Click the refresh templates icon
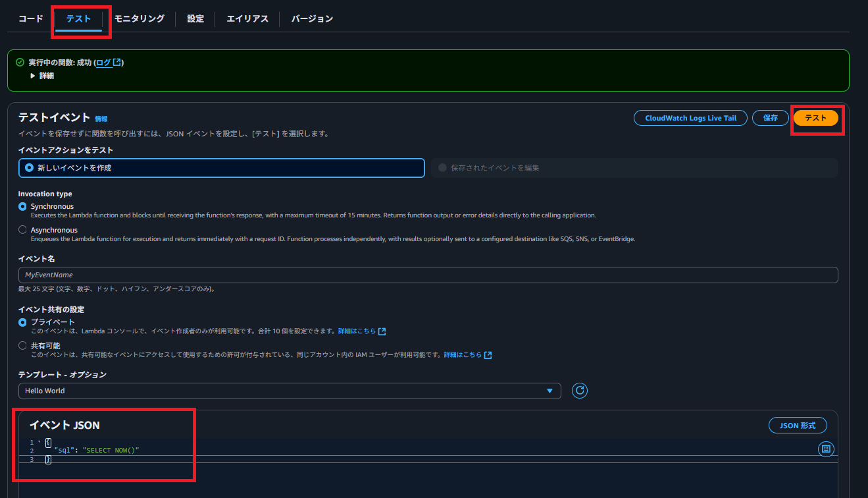 tap(580, 391)
